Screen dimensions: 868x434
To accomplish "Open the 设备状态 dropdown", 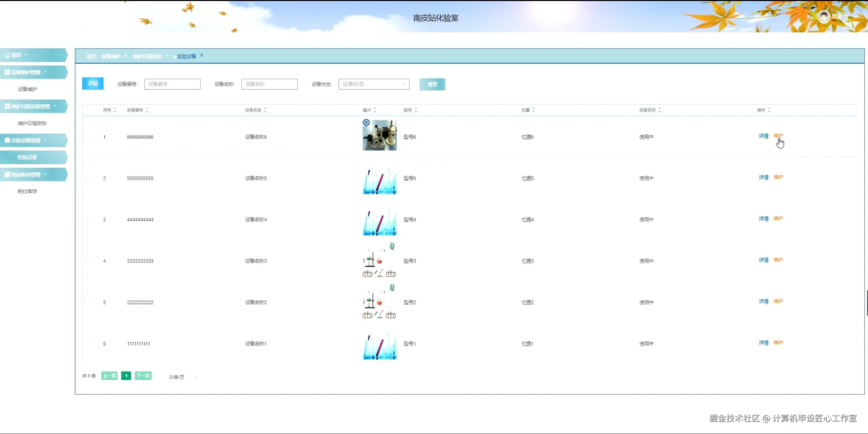I will (374, 84).
